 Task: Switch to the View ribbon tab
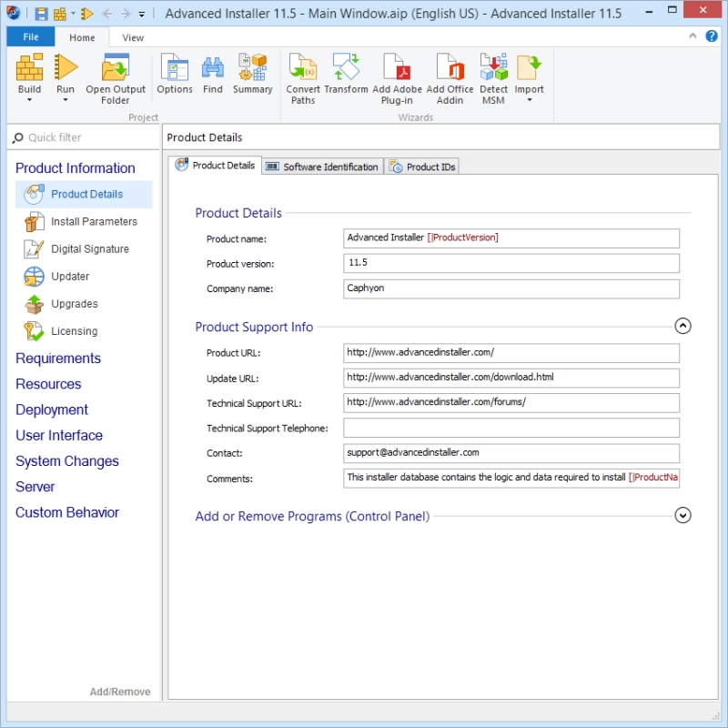133,37
